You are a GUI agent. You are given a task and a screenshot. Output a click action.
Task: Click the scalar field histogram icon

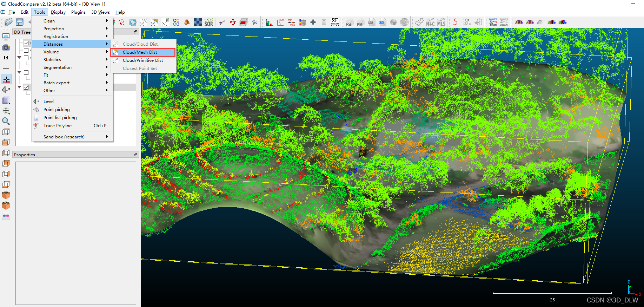click(270, 22)
